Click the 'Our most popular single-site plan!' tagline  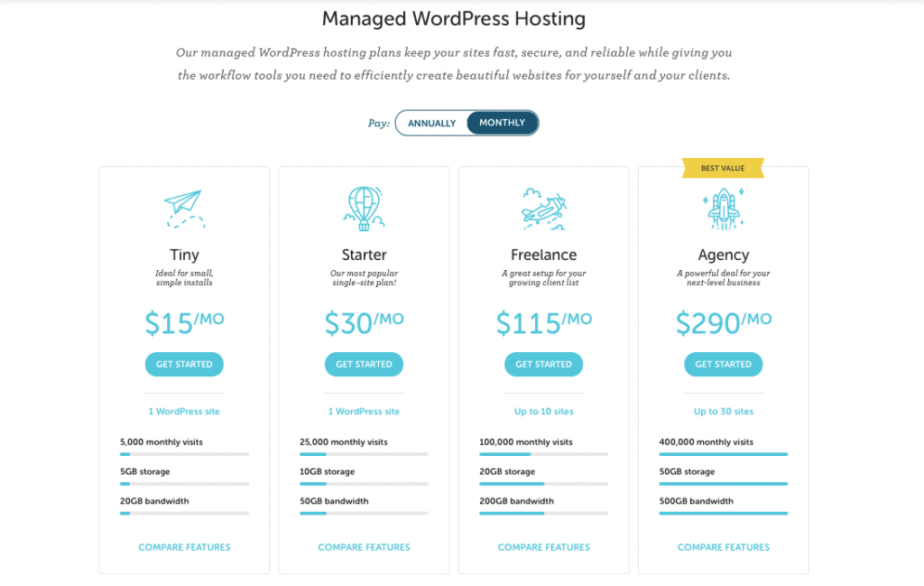click(365, 278)
